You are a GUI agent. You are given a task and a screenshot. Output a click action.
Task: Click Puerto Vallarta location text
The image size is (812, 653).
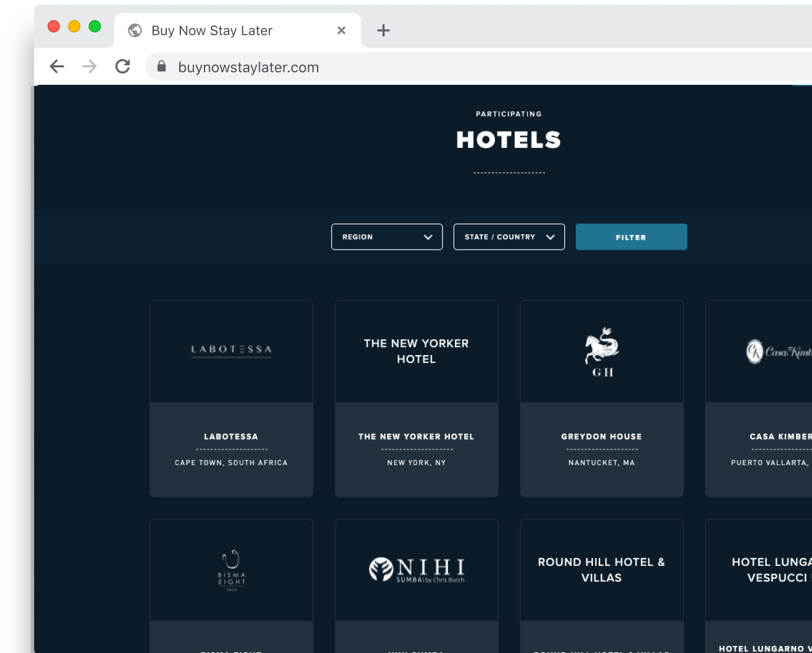point(771,463)
